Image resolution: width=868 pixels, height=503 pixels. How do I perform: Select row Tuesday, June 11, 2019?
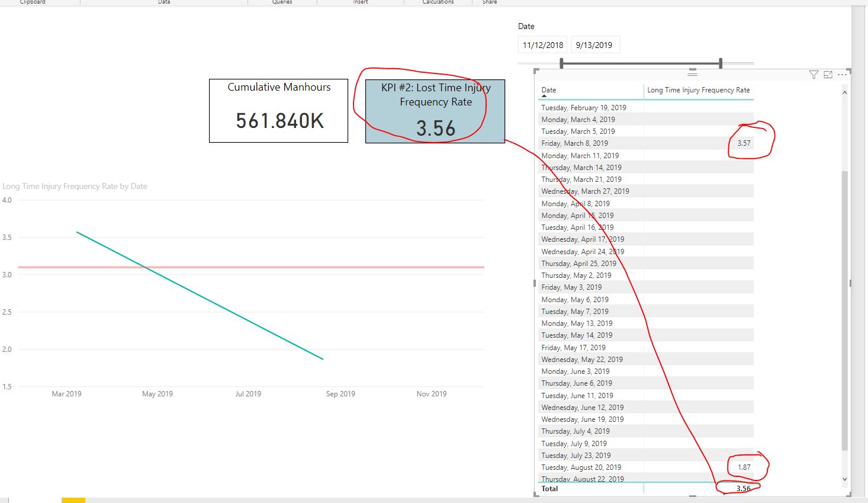(647, 396)
